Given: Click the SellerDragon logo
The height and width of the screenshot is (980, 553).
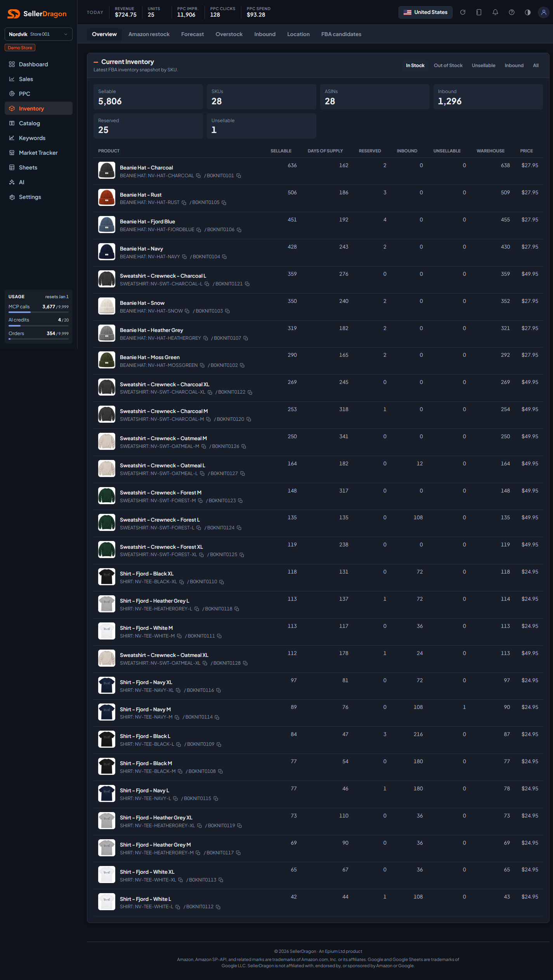Looking at the screenshot, I should tap(37, 14).
